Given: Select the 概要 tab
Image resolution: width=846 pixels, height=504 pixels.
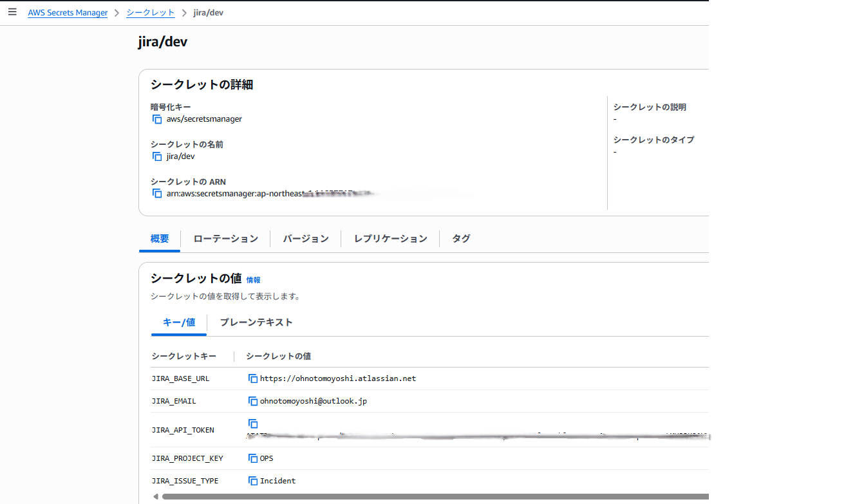Looking at the screenshot, I should click(160, 239).
